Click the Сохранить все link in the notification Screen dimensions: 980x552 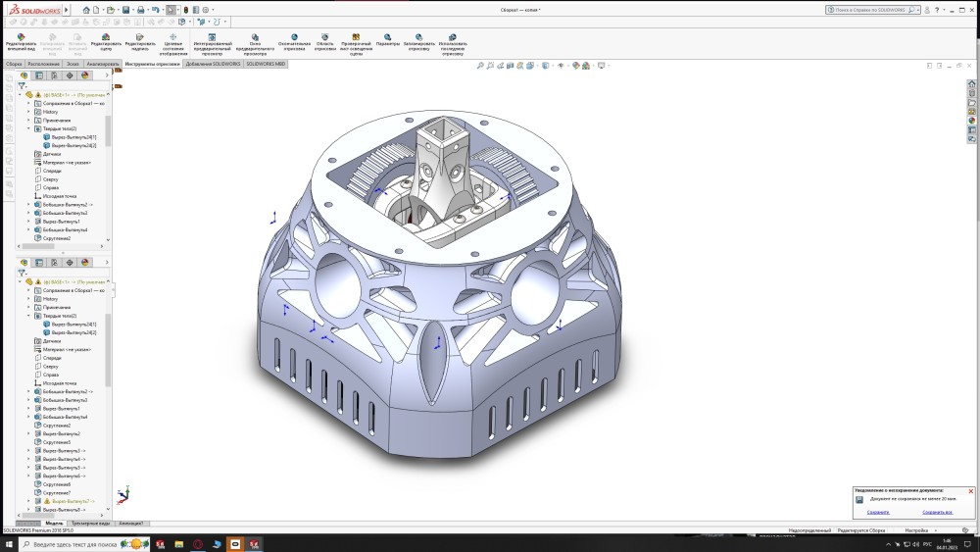937,512
